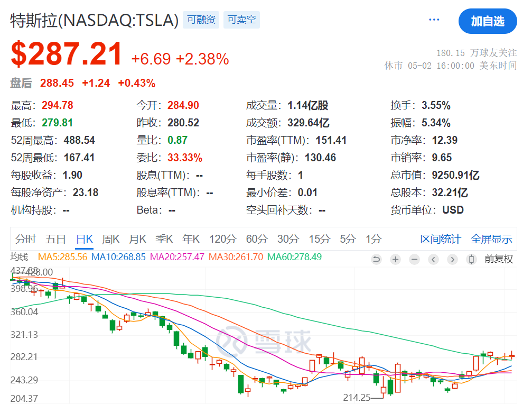The width and height of the screenshot is (532, 404).
Task: Zoom out the chart with minus icon
Action: click(414, 259)
